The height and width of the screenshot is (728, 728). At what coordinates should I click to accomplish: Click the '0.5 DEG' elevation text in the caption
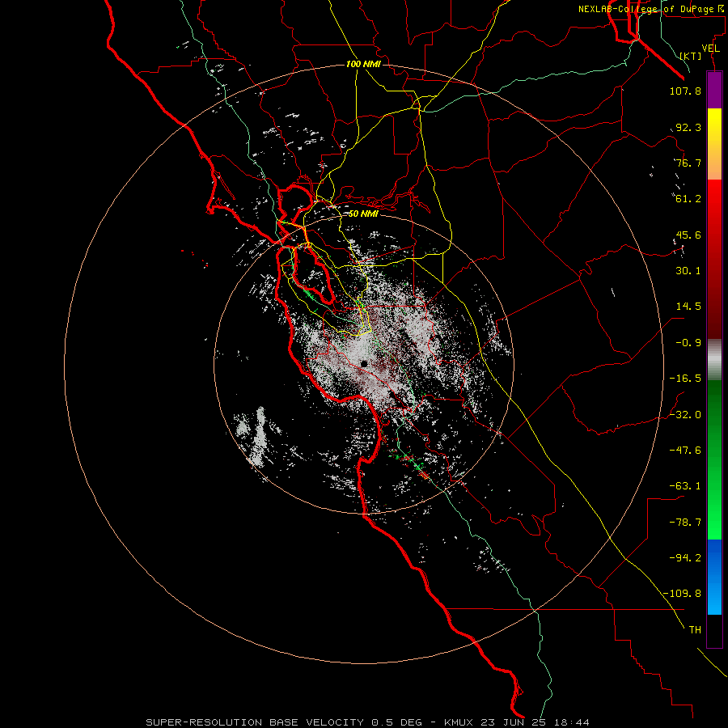(x=396, y=722)
